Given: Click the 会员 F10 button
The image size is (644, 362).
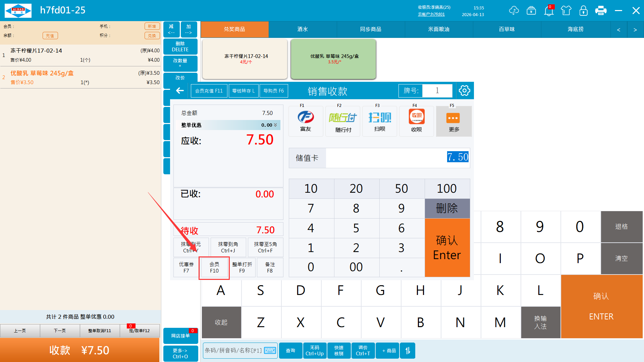Looking at the screenshot, I should coord(214,267).
